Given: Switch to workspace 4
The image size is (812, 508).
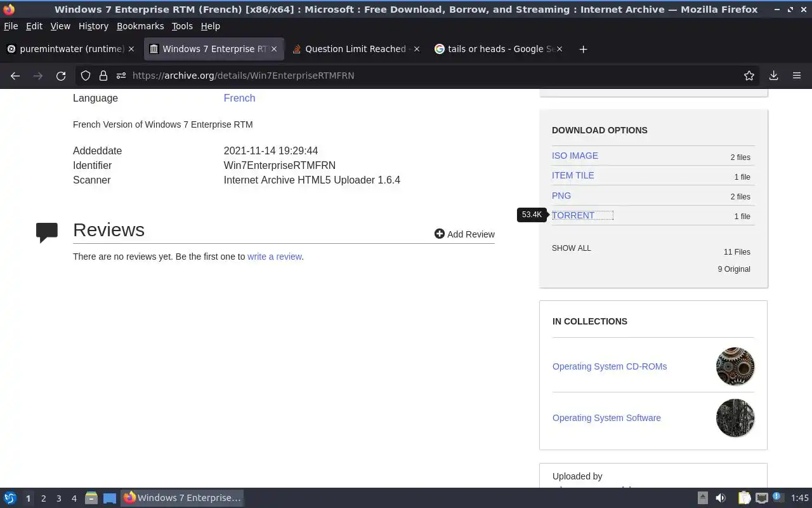Looking at the screenshot, I should [74, 498].
